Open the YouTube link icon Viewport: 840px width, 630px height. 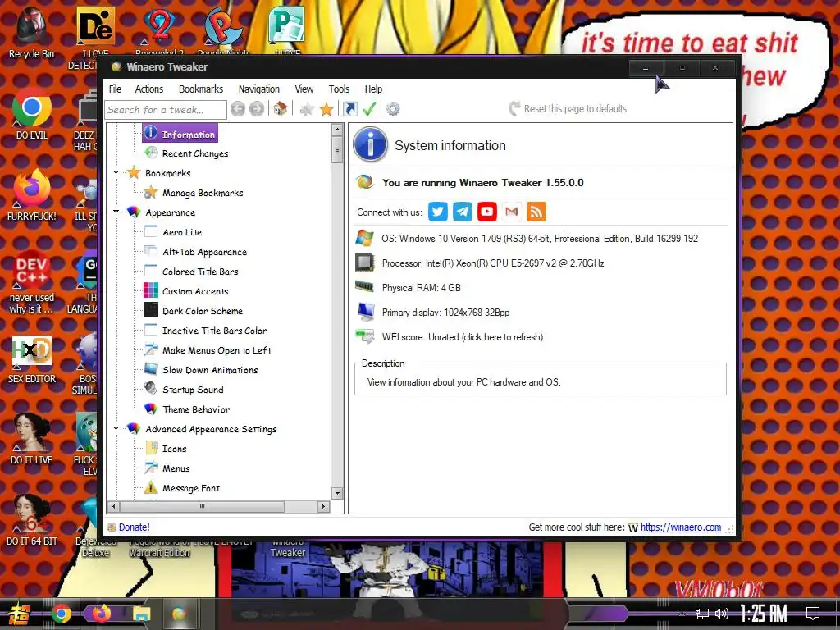(487, 212)
